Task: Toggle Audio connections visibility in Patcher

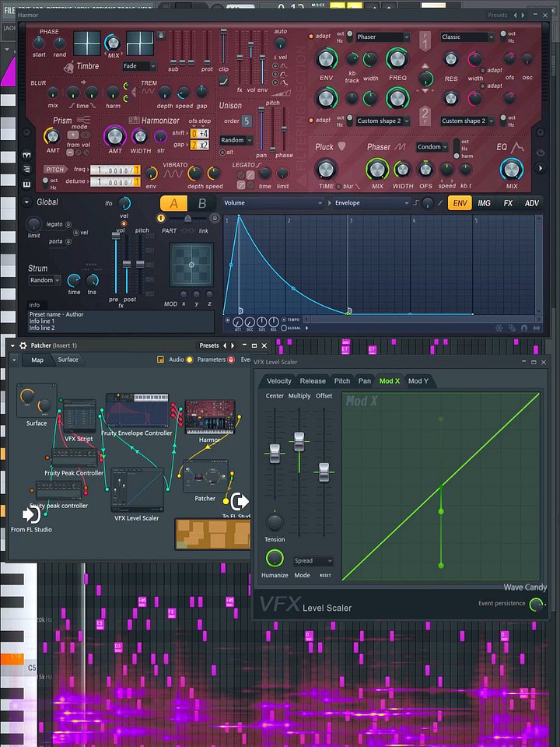Action: 190,359
